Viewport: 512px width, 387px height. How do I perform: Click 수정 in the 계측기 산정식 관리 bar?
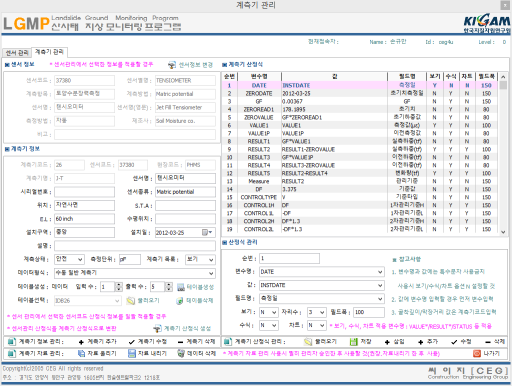pyautogui.click(x=461, y=342)
